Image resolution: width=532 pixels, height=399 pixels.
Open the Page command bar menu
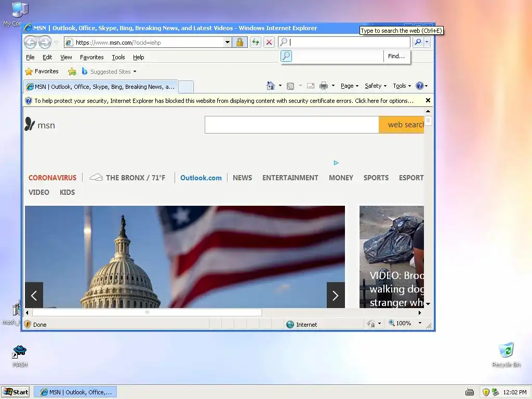(350, 86)
